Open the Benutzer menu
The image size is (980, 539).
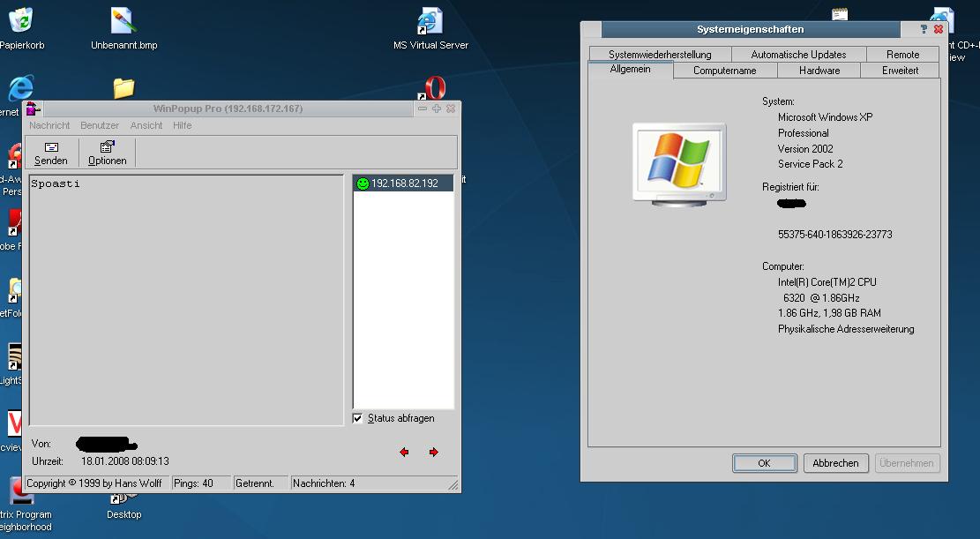tap(100, 125)
